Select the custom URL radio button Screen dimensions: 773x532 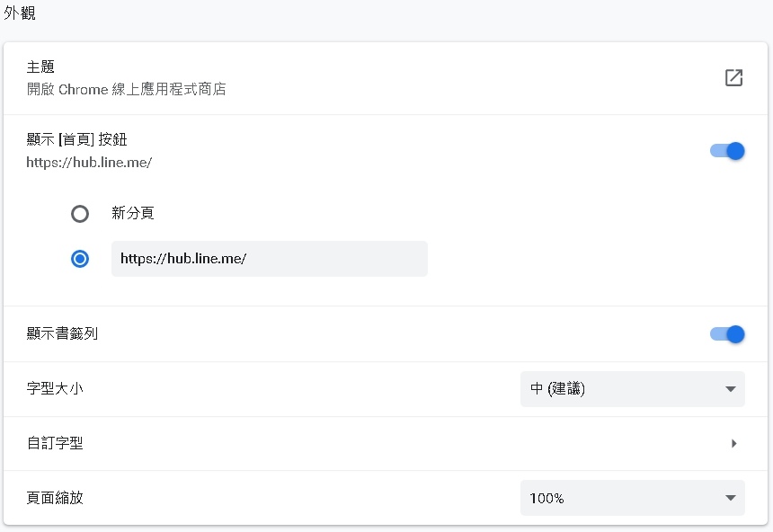coord(80,259)
